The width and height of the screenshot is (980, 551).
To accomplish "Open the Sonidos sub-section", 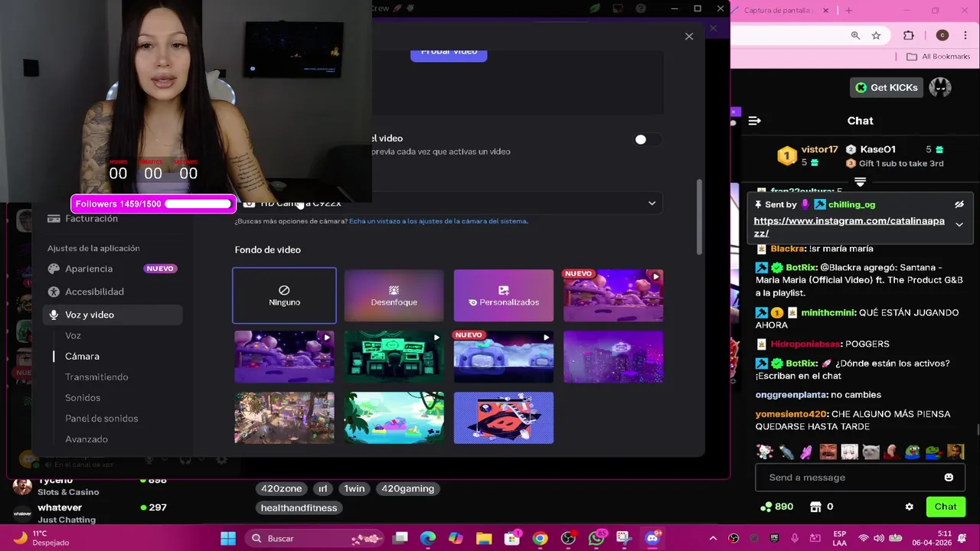I will tap(83, 398).
